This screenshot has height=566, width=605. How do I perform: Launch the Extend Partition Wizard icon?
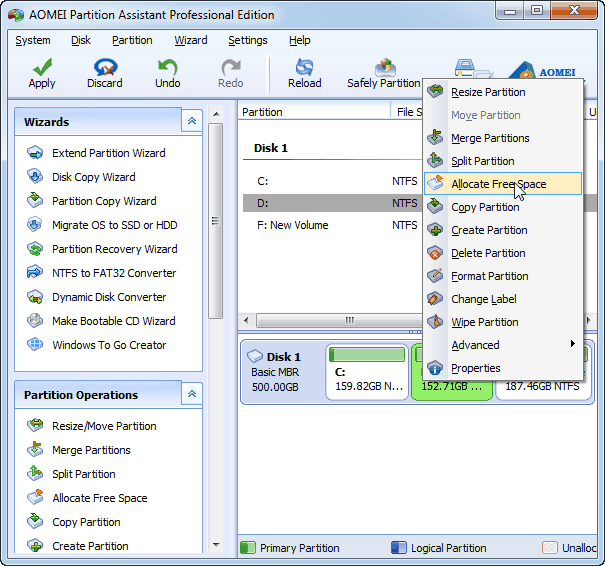click(x=35, y=153)
